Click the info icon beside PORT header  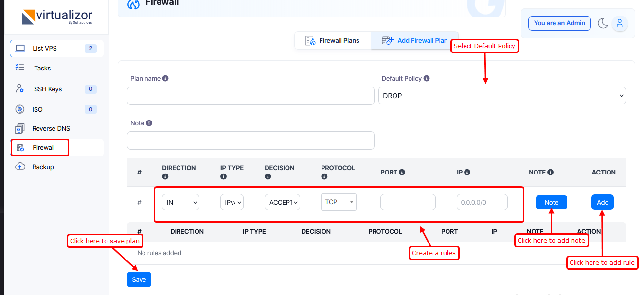(x=402, y=172)
